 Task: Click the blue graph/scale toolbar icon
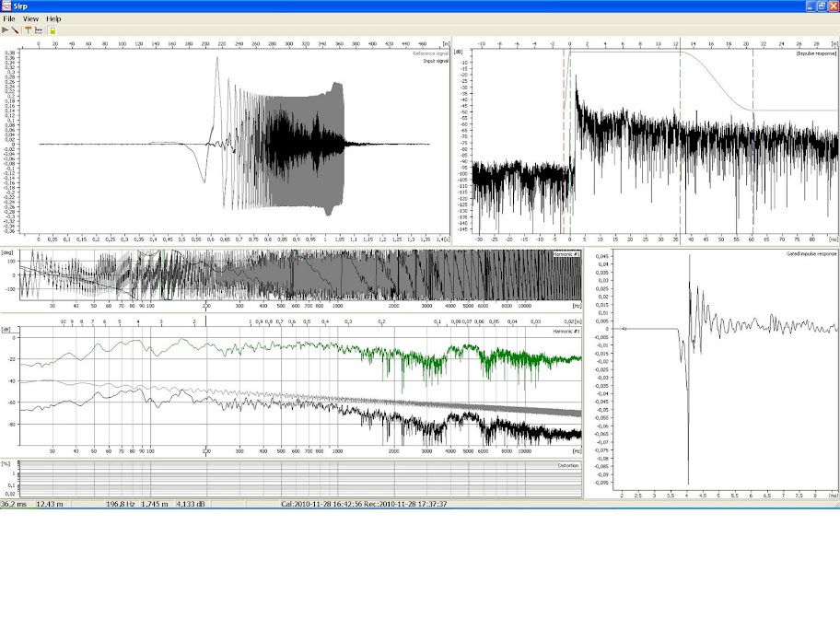click(40, 30)
